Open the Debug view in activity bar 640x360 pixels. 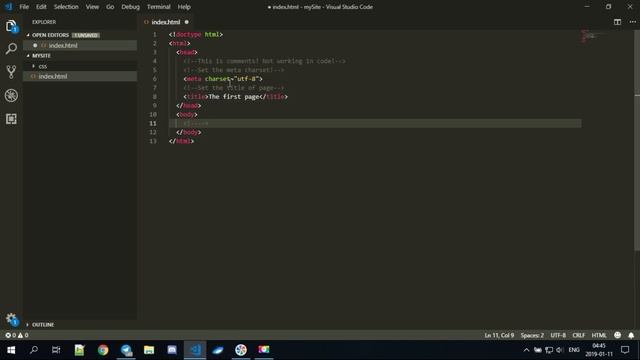click(x=11, y=96)
